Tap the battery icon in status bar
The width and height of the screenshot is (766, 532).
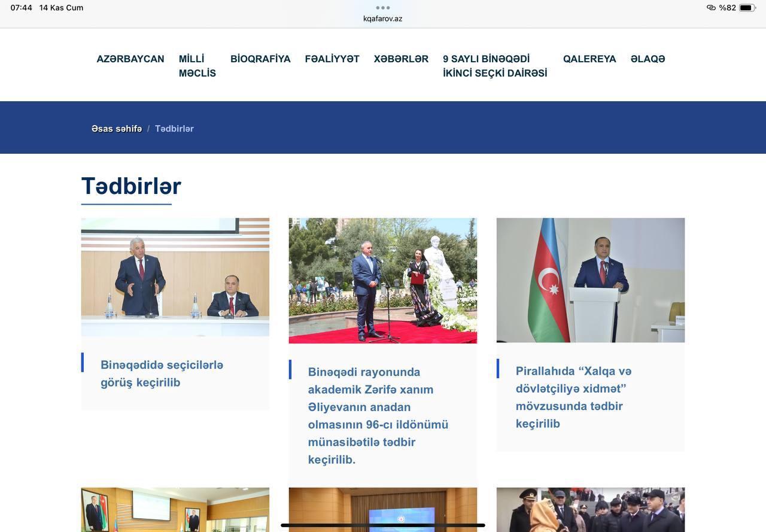tap(747, 8)
